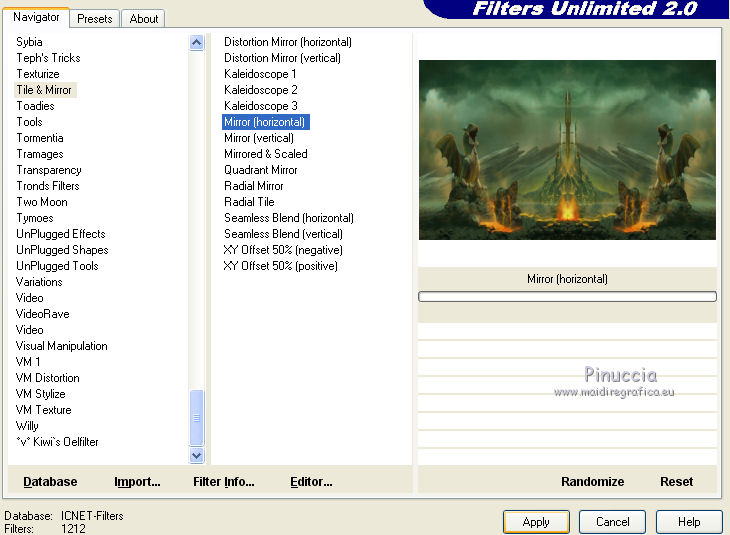Click the Help button
This screenshot has width=730, height=535.
tap(689, 521)
